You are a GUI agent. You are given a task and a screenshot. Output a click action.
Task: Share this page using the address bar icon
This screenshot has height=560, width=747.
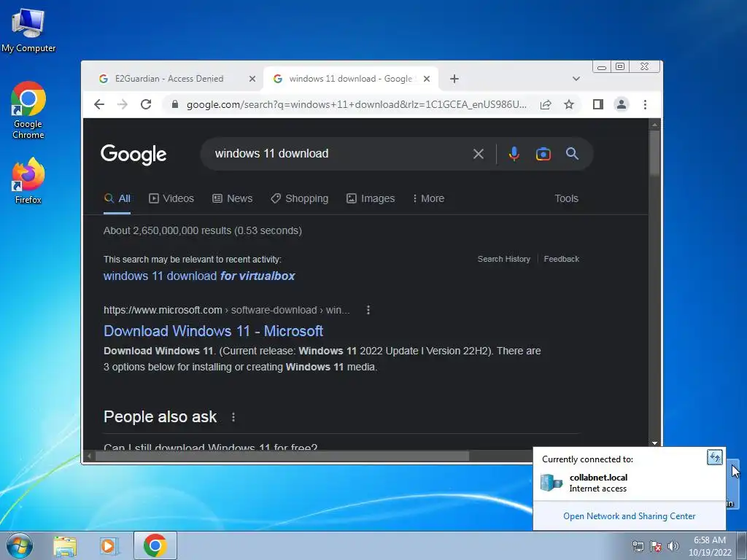[x=546, y=104]
